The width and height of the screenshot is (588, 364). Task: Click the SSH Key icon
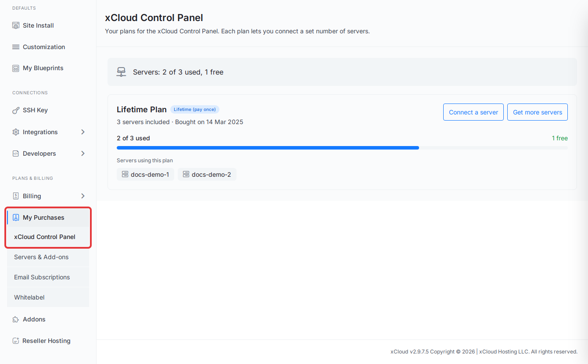click(16, 110)
